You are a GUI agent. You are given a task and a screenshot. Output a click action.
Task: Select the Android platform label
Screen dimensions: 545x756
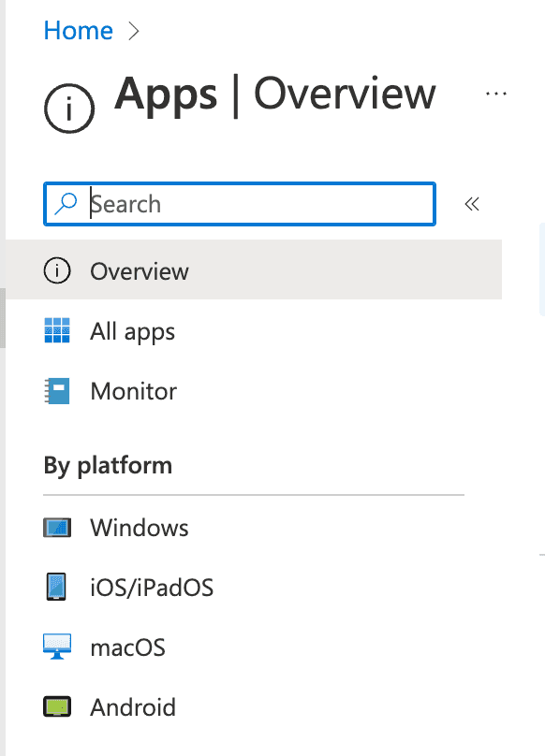pyautogui.click(x=133, y=707)
